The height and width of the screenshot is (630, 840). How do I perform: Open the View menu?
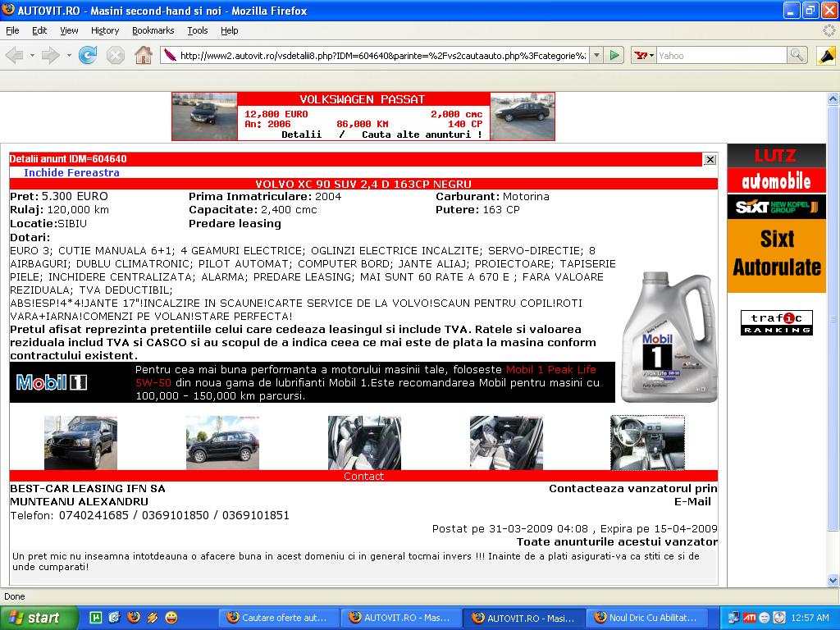(x=69, y=30)
